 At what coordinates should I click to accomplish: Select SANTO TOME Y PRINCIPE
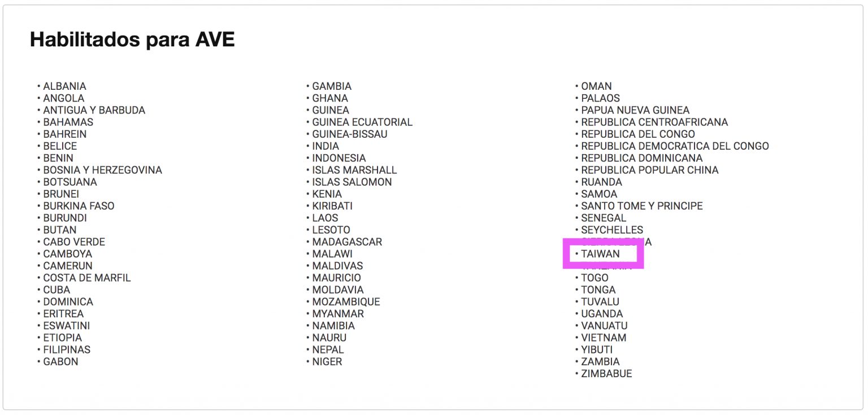642,206
